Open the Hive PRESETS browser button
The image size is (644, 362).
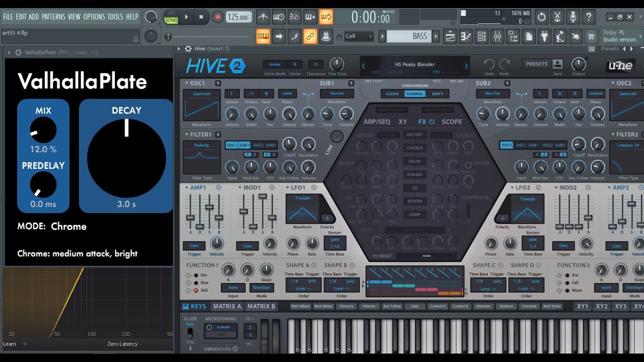[x=536, y=64]
